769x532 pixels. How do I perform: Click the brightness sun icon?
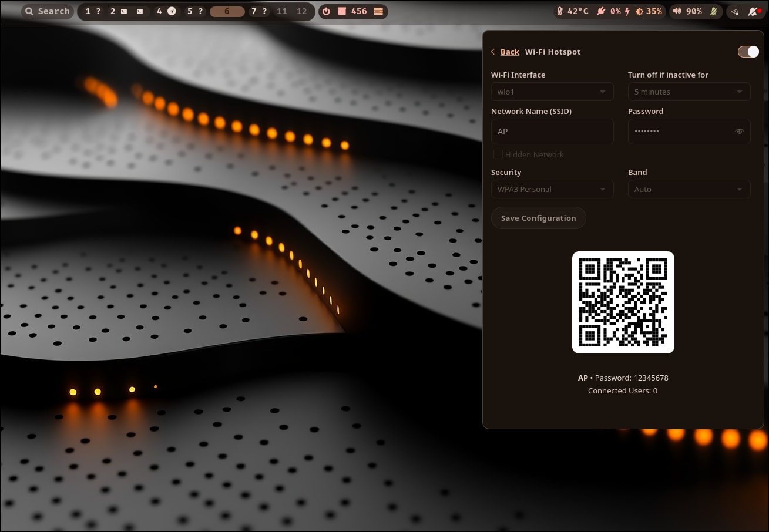click(x=640, y=11)
